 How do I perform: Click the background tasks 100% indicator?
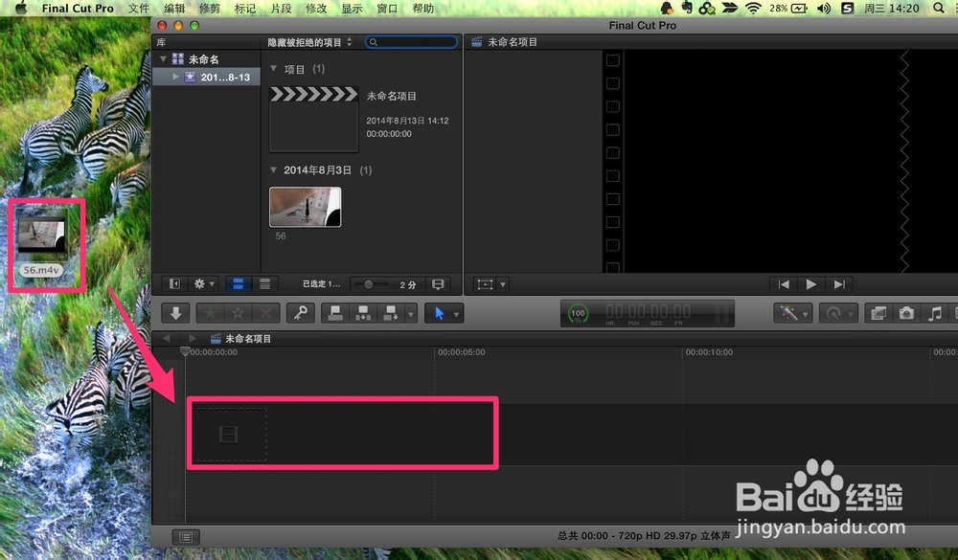point(578,314)
